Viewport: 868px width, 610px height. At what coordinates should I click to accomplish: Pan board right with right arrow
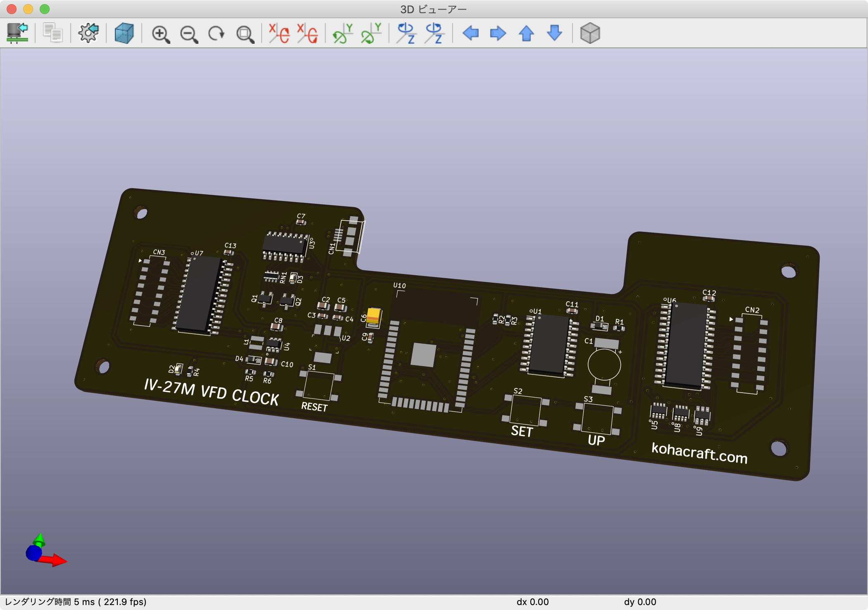click(x=498, y=33)
